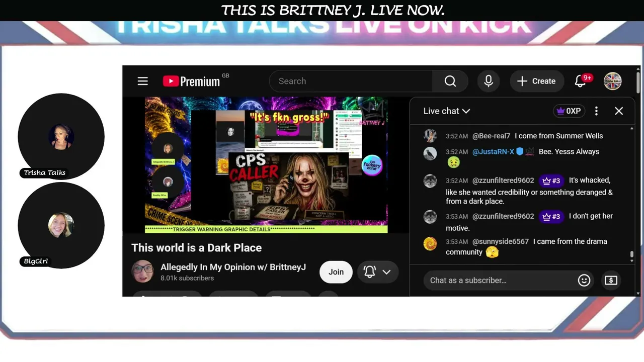The width and height of the screenshot is (644, 362).
Task: Click the video player thumbnail area
Action: 266,165
